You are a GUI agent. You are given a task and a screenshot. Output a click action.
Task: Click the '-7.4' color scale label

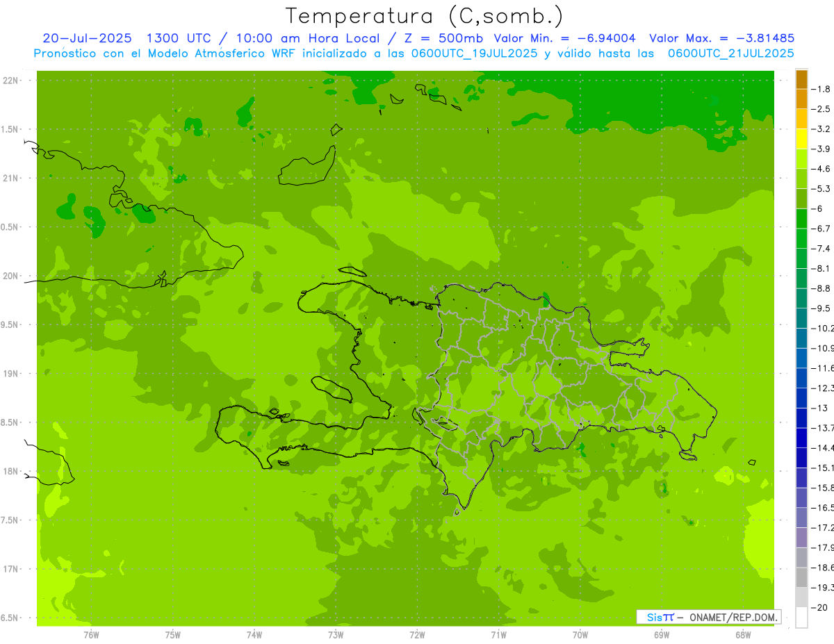coord(822,248)
